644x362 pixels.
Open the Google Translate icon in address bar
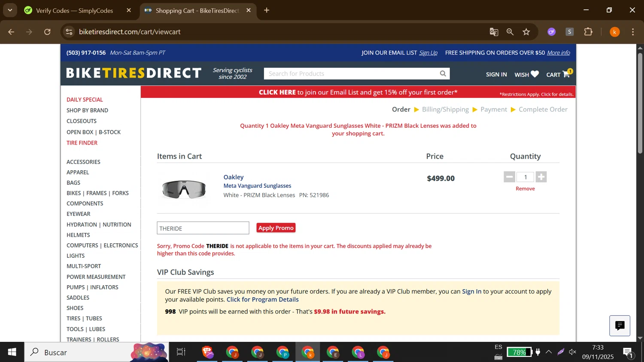(494, 32)
